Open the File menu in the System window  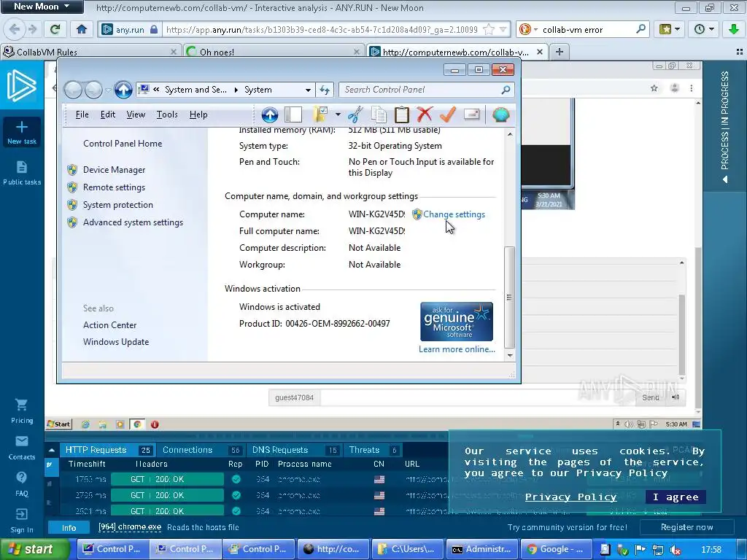(82, 114)
